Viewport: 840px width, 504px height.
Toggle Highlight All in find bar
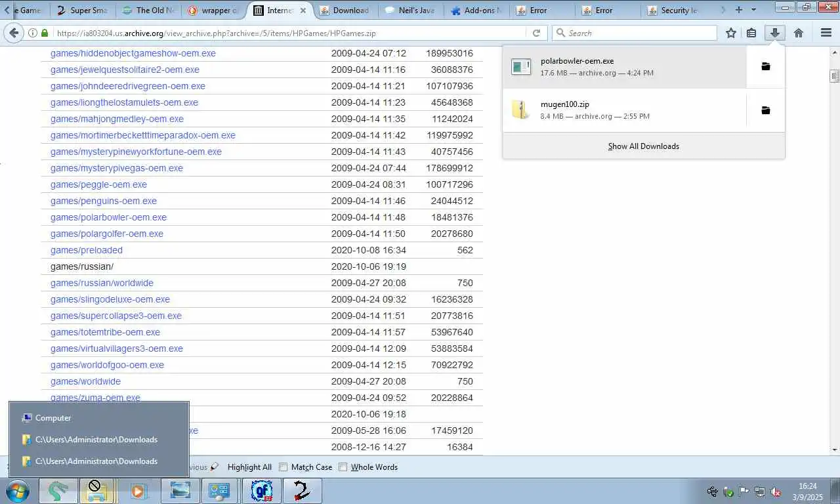tap(249, 467)
